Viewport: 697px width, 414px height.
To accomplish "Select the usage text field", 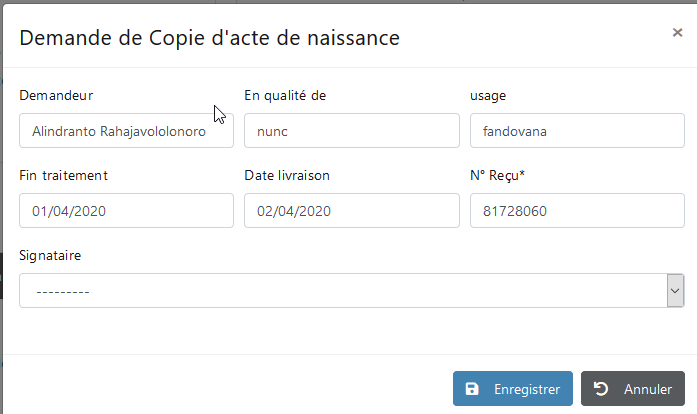I will pyautogui.click(x=577, y=131).
